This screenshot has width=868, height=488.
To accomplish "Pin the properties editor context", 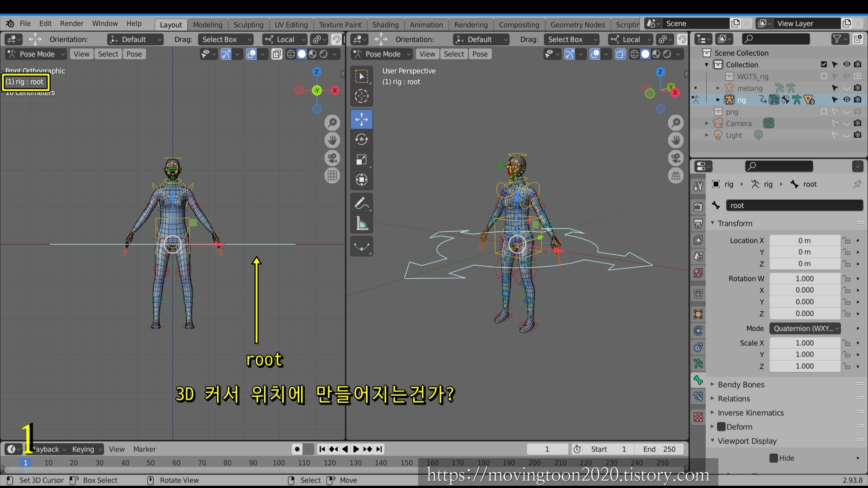I will click(x=857, y=184).
